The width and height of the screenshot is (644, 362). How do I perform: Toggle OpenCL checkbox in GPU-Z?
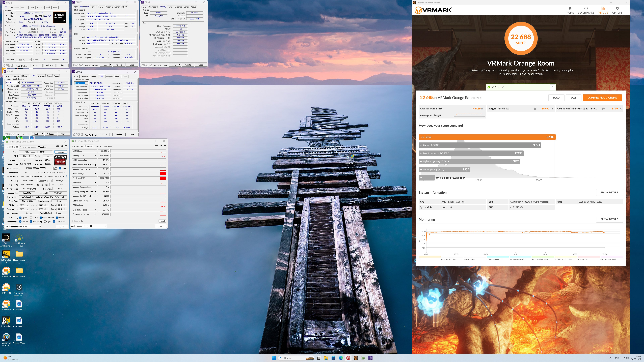point(20,218)
